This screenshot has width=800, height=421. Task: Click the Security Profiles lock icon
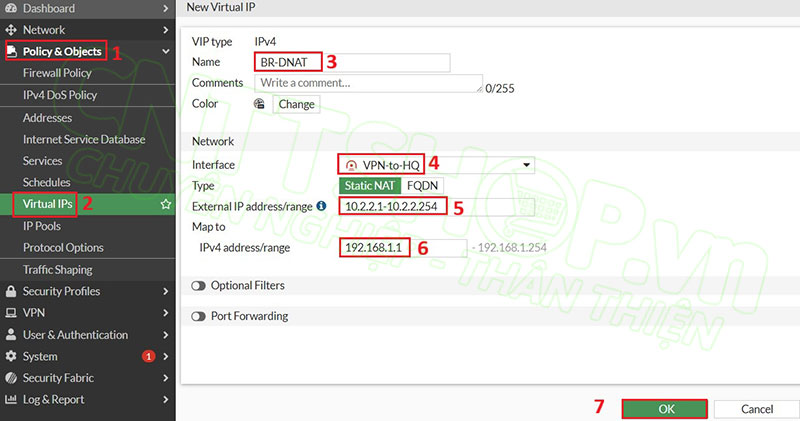[11, 291]
